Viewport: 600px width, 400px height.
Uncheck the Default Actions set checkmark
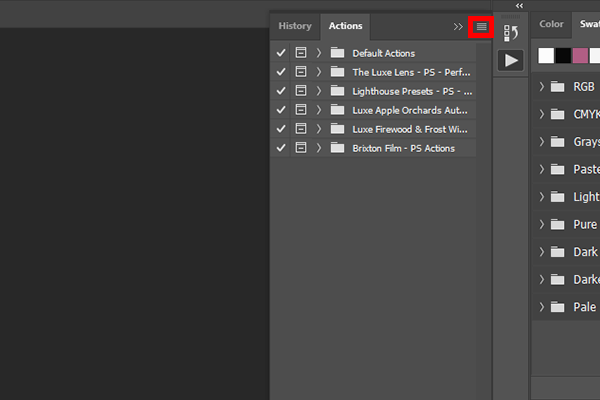coord(281,53)
